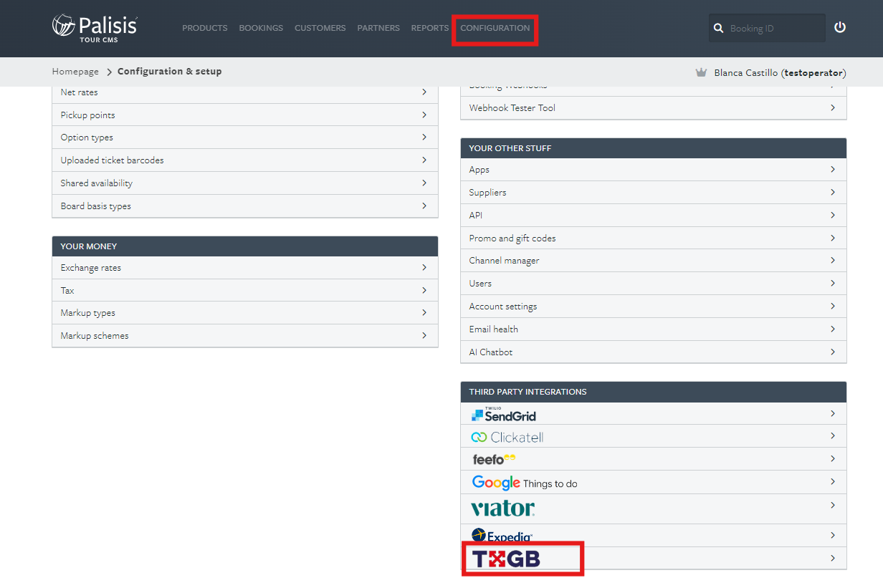
Task: Click the chevron on Apps row
Action: pyautogui.click(x=833, y=169)
